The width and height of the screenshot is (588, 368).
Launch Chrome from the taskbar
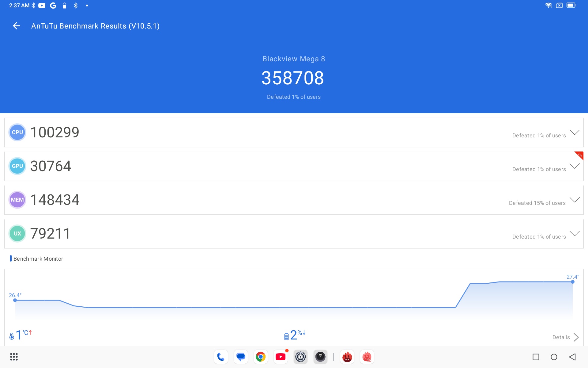tap(261, 357)
